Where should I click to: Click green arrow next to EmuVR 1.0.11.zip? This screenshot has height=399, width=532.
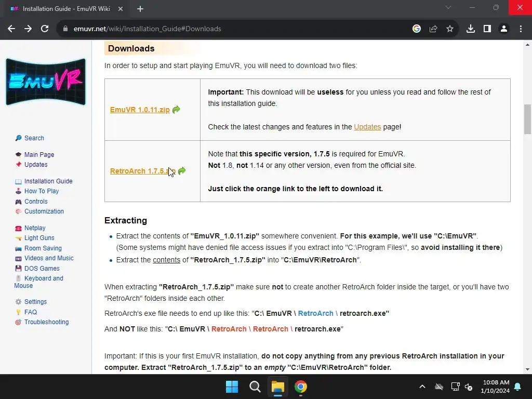(x=176, y=110)
